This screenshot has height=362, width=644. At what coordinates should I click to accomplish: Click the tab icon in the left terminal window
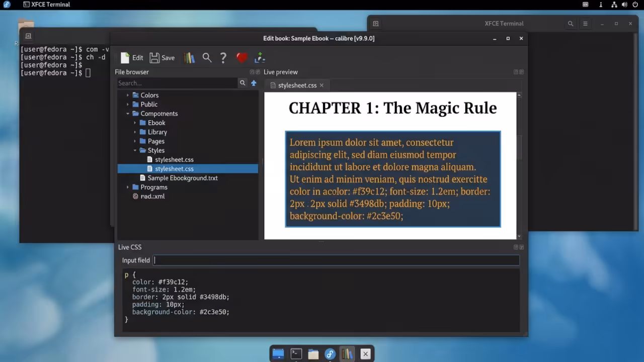(x=28, y=36)
